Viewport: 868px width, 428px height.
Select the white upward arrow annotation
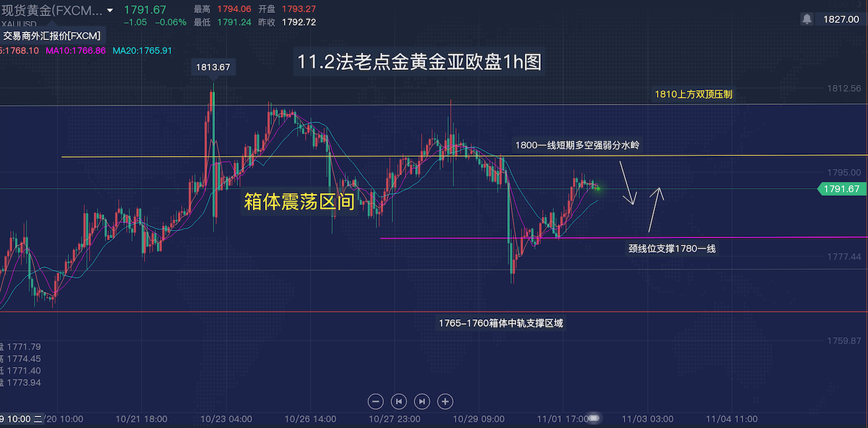click(654, 210)
